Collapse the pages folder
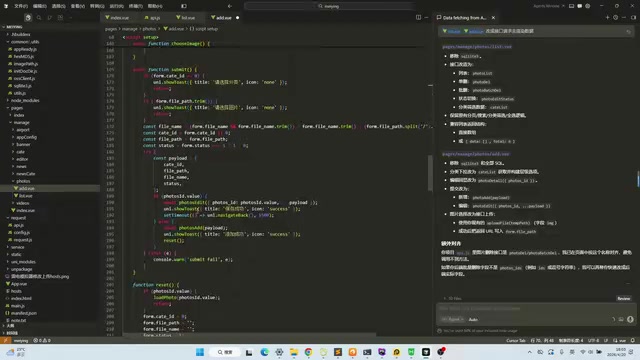 click(16, 108)
